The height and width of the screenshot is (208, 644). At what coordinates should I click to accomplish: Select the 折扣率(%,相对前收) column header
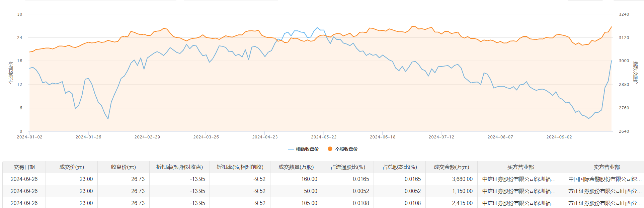240,167
